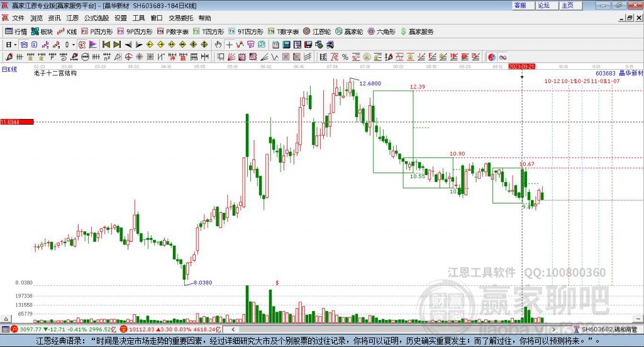
Task: Select the n² square tool icon
Action: (107, 57)
